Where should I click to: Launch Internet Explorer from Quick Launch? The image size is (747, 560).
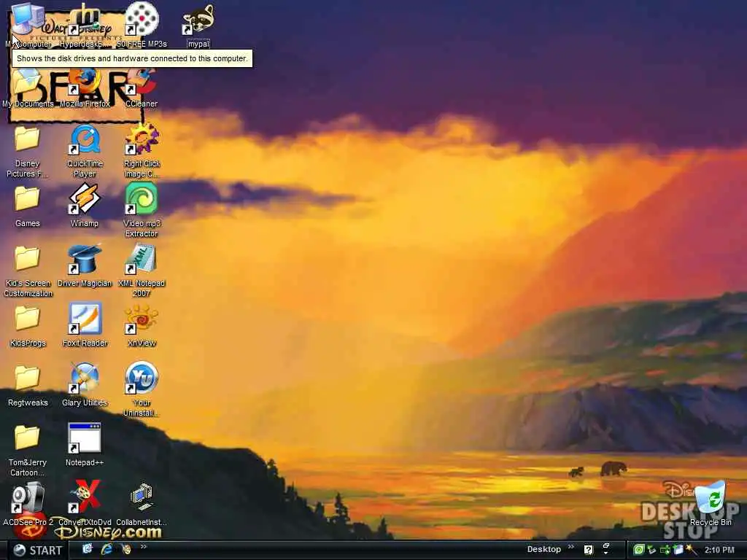click(107, 550)
